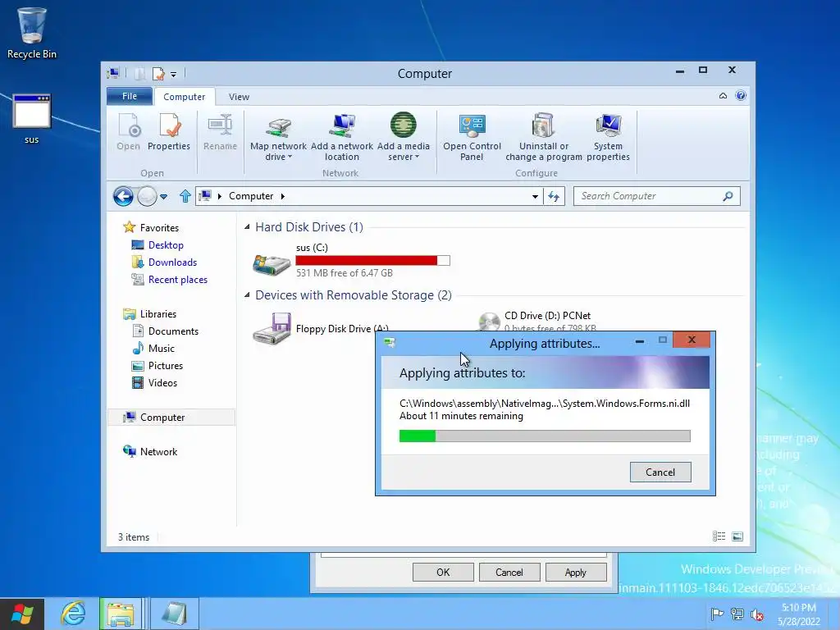840x630 pixels.
Task: Open Action Center flag icon
Action: 717,614
